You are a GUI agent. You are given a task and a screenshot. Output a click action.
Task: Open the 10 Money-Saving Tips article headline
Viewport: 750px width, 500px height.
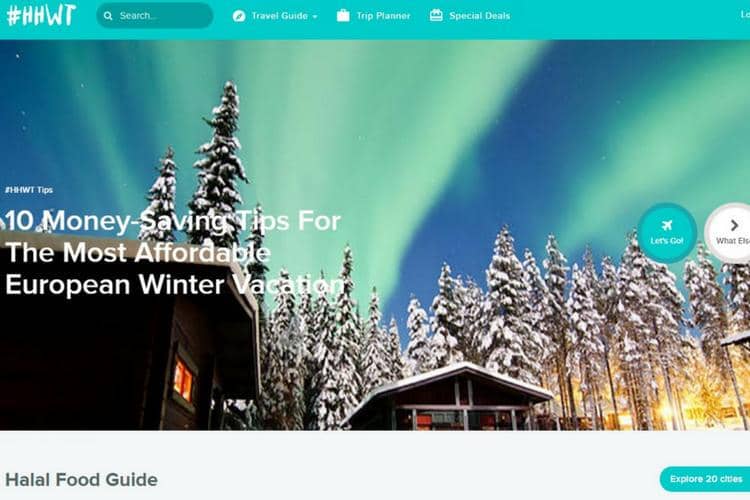pyautogui.click(x=175, y=253)
